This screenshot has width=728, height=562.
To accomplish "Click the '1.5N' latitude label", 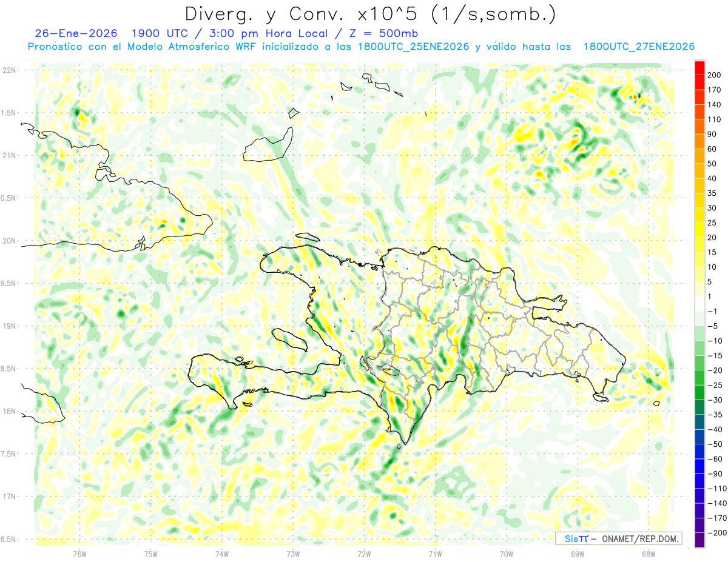I will (8, 113).
